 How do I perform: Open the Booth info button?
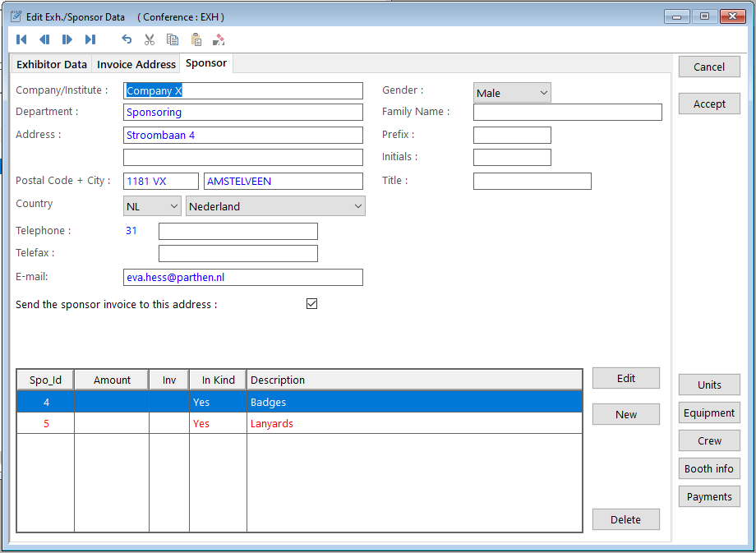click(709, 469)
